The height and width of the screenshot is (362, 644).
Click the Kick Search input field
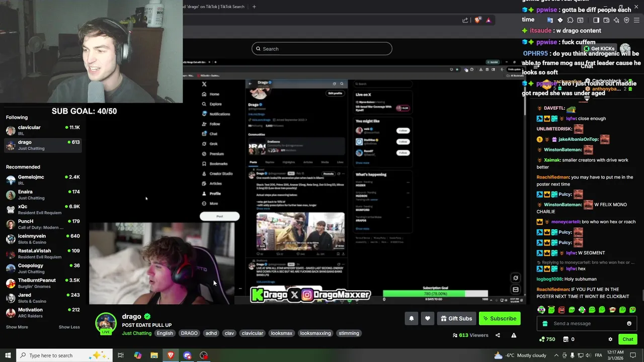tap(322, 49)
